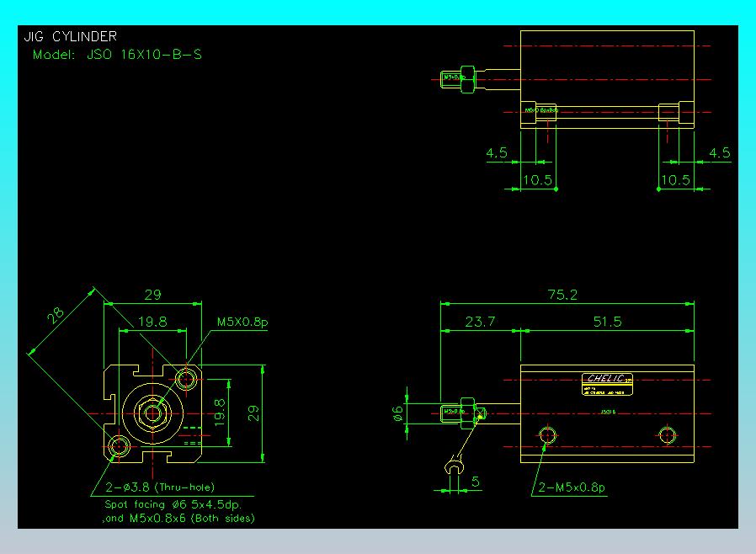
Task: Click the "2-ø3.8 (Thru-hole)" note
Action: [160, 487]
